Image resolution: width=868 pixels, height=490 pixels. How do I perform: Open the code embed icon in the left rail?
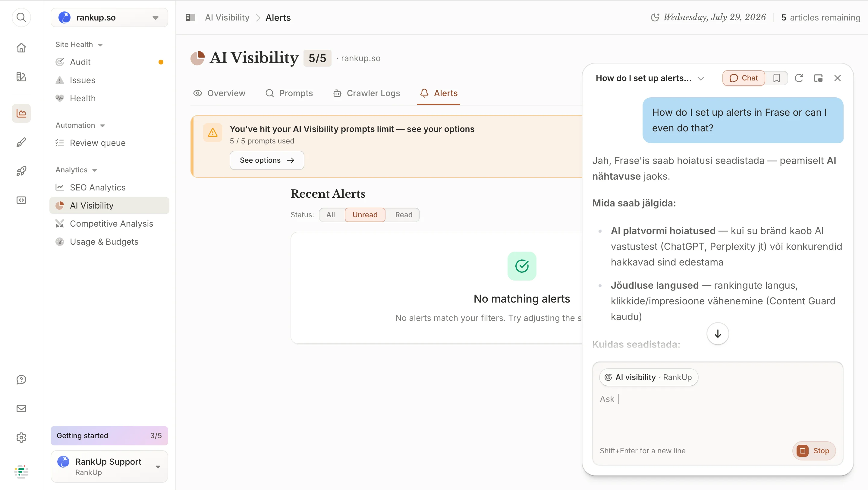[x=21, y=200]
